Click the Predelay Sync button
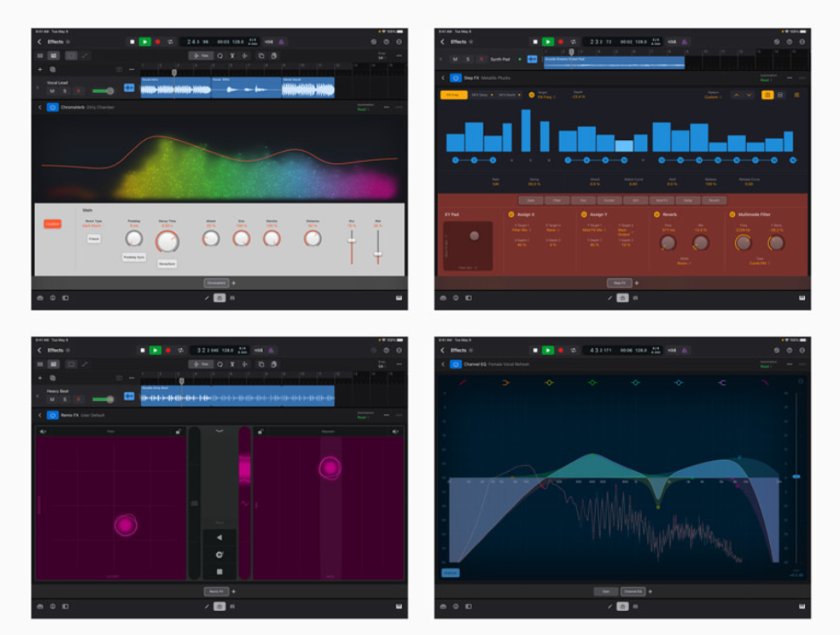840x635 pixels. coord(134,257)
